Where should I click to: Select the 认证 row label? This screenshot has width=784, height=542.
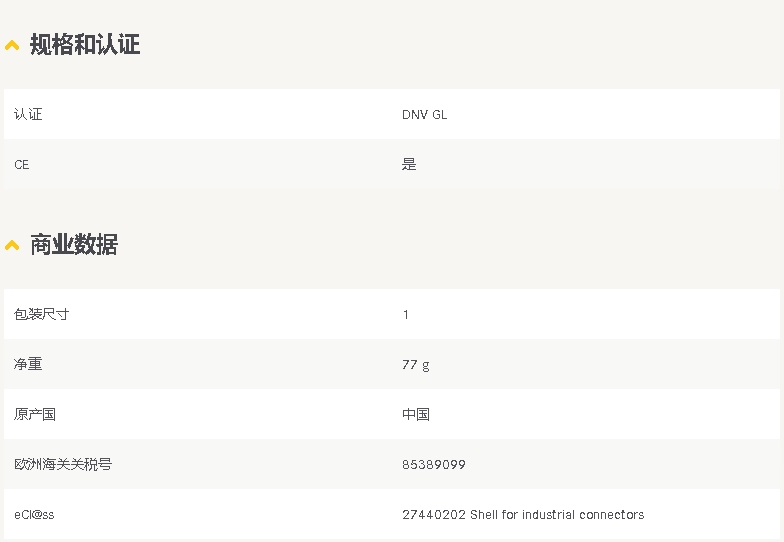28,114
